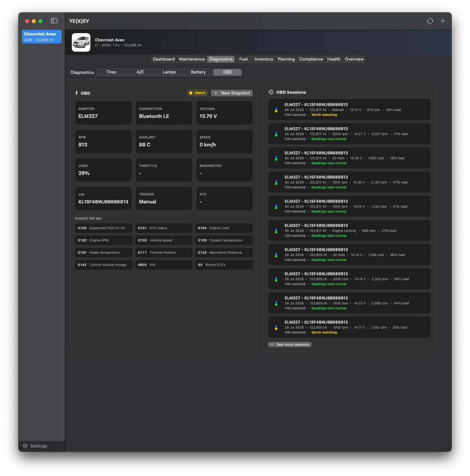The height and width of the screenshot is (476, 470).
Task: Click status icon of 1,596 rpm session
Action: click(276, 255)
